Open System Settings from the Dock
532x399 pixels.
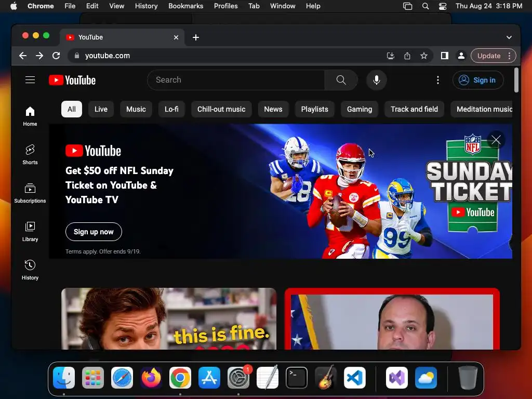point(238,377)
